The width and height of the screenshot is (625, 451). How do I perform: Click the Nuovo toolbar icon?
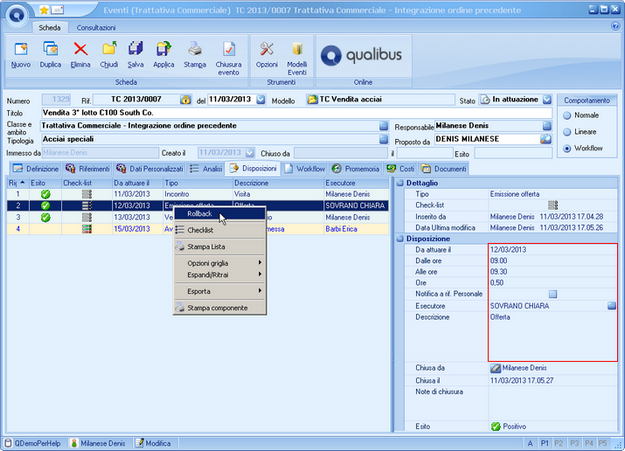[21, 49]
